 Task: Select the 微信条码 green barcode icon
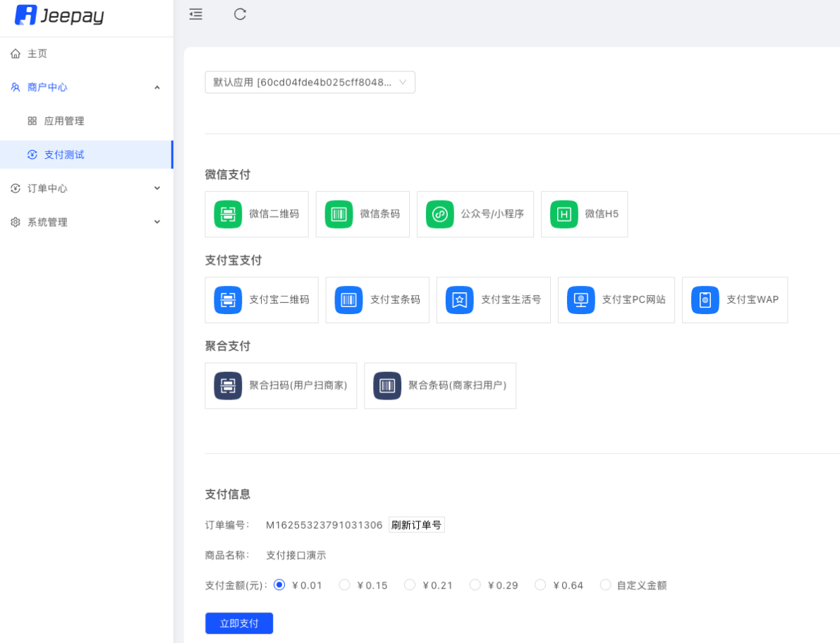tap(339, 215)
